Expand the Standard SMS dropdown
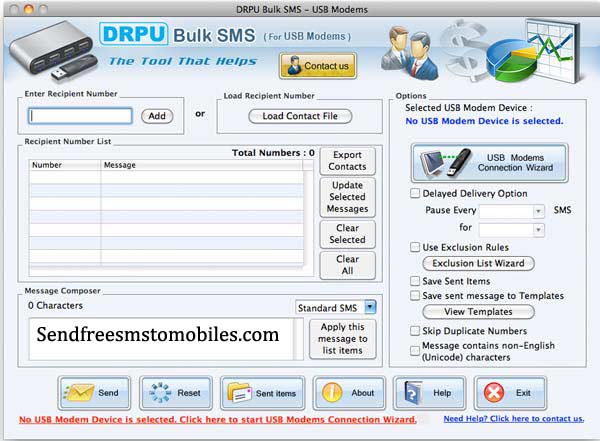600x441 pixels. coord(370,307)
